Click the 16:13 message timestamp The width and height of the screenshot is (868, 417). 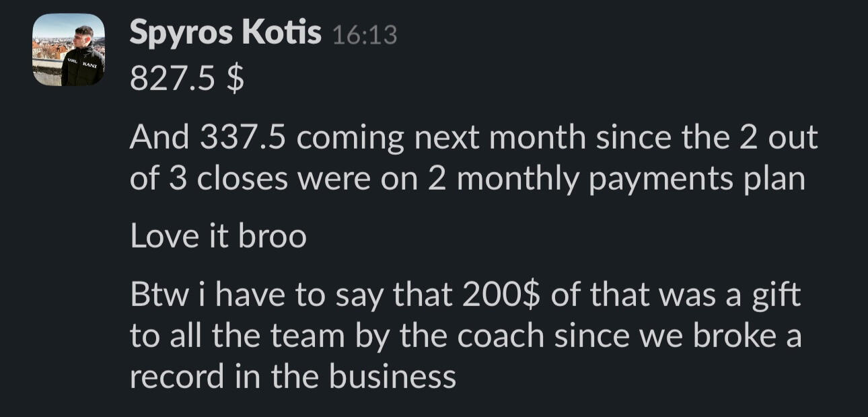pos(364,35)
